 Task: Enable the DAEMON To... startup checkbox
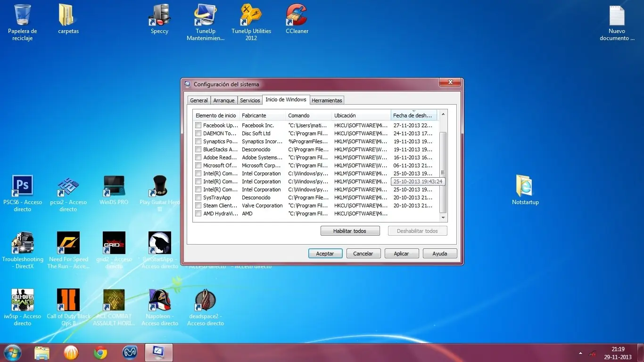(198, 133)
